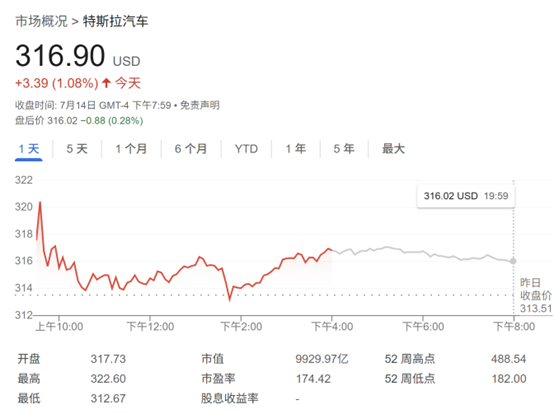Image resolution: width=554 pixels, height=414 pixels.
Task: Select the 1 天 time range tab
Action: [29, 149]
